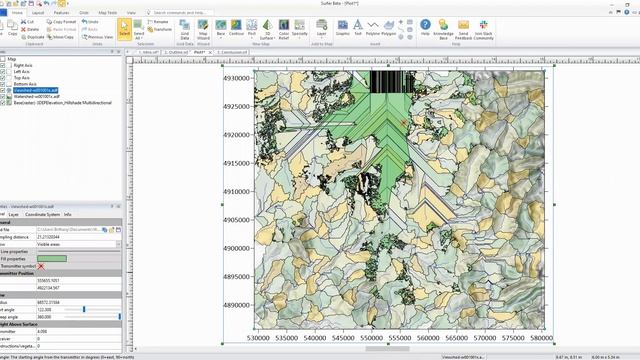Viewport: 640px width, 360px height.
Task: Click the Undo command
Action: 90,22
